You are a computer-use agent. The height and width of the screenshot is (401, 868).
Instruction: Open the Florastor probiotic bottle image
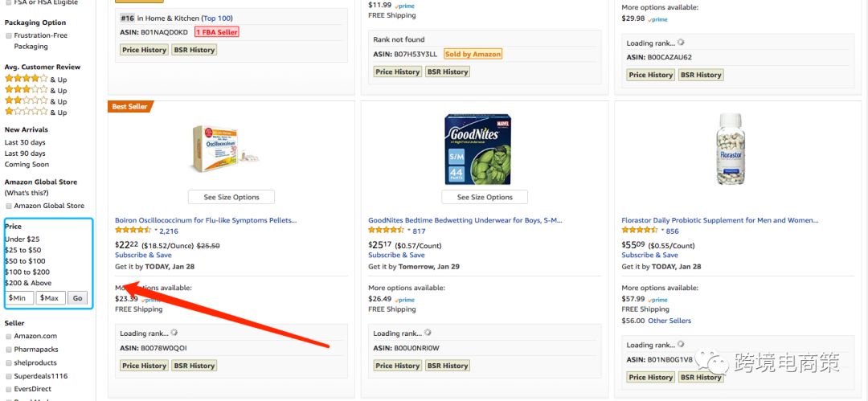(730, 149)
